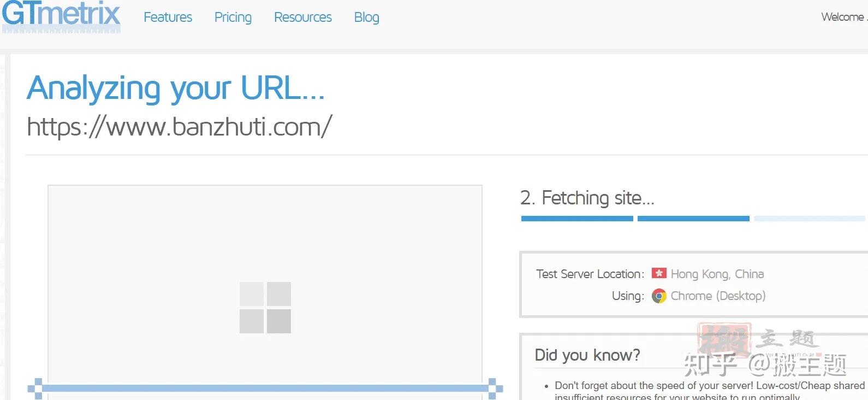Image resolution: width=868 pixels, height=400 pixels.
Task: Click the first completed progress segment
Action: (x=577, y=219)
